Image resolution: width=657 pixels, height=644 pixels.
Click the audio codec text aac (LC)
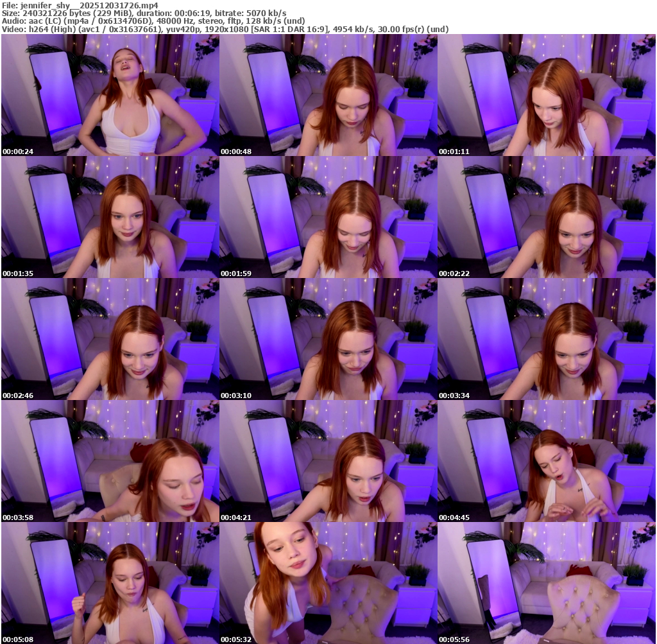click(x=42, y=21)
